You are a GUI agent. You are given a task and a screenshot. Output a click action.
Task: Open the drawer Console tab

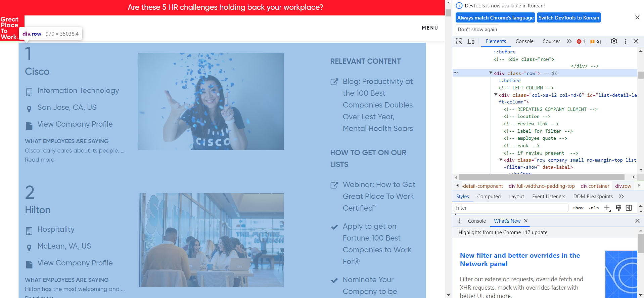(477, 221)
